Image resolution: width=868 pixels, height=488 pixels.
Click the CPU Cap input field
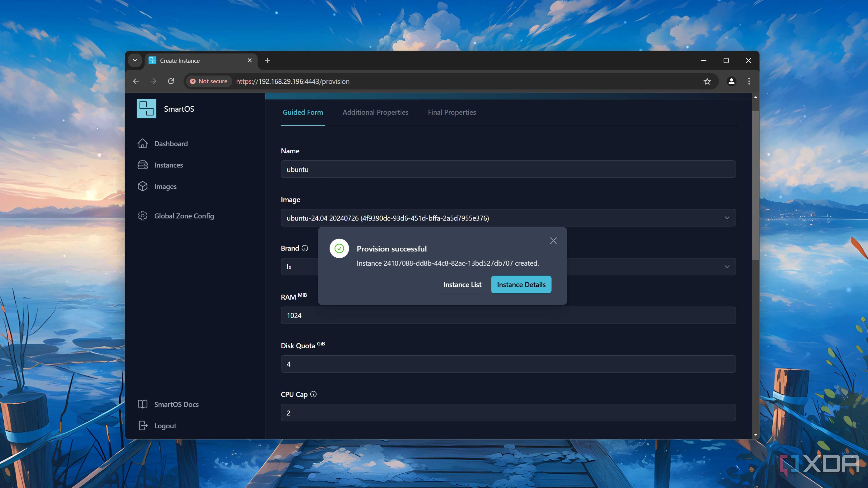(x=508, y=413)
